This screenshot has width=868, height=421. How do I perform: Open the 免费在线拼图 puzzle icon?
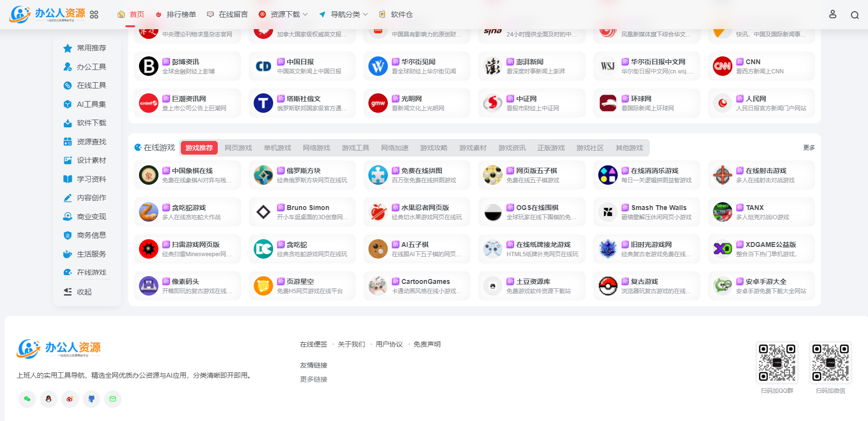coord(378,175)
